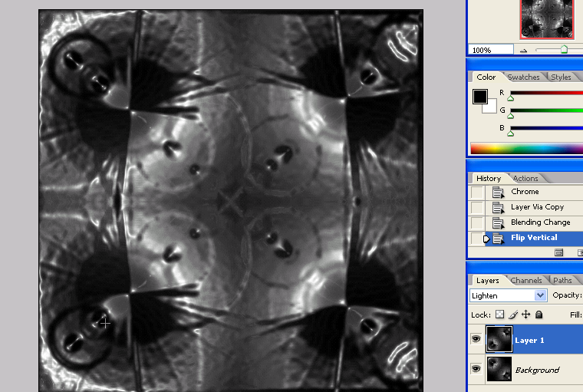Hide the Background layer eye icon
Image resolution: width=583 pixels, height=392 pixels.
coord(476,368)
